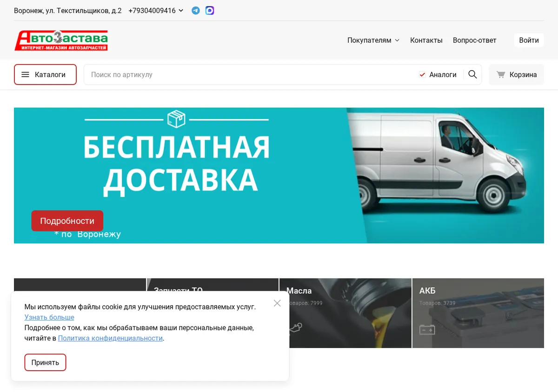Focus the Поиск по артикулу search field

[251, 74]
